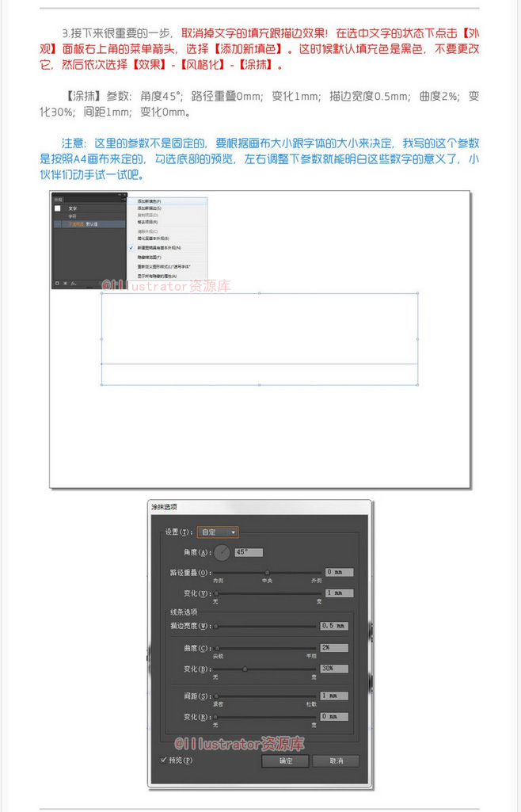
Task: Click the 变化(B) slider handle
Action: (245, 669)
